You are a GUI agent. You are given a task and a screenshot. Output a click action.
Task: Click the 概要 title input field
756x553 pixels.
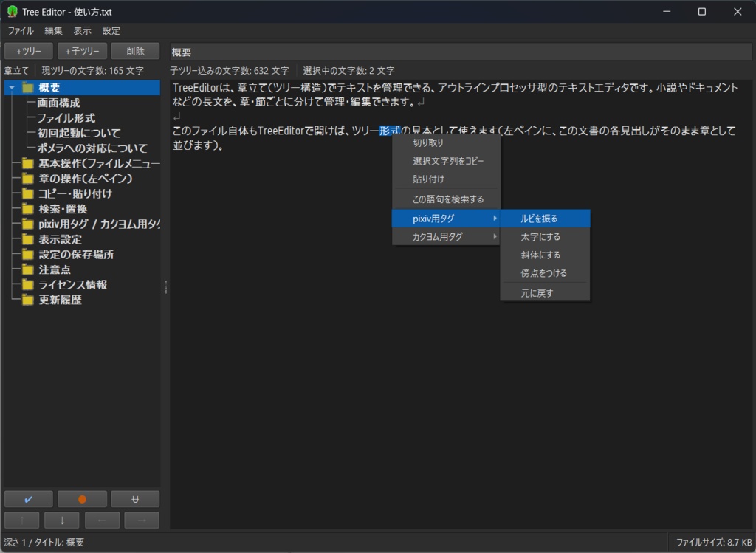click(461, 52)
